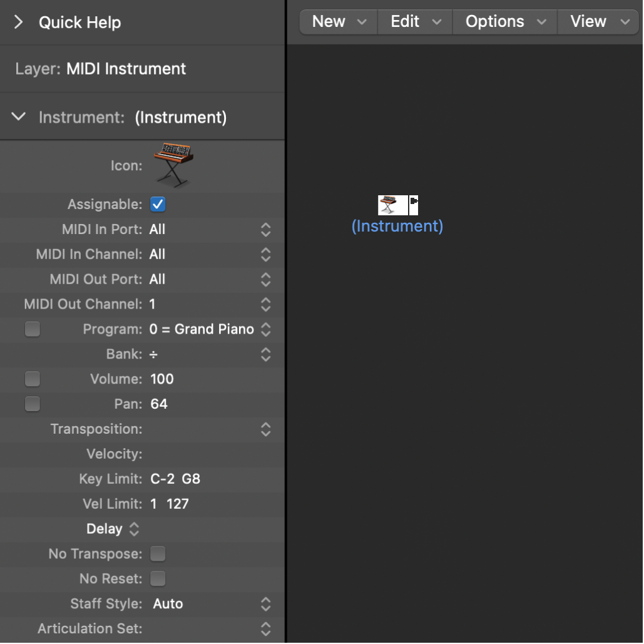Image resolution: width=644 pixels, height=644 pixels.
Task: Enable the Program checkbox
Action: point(32,329)
